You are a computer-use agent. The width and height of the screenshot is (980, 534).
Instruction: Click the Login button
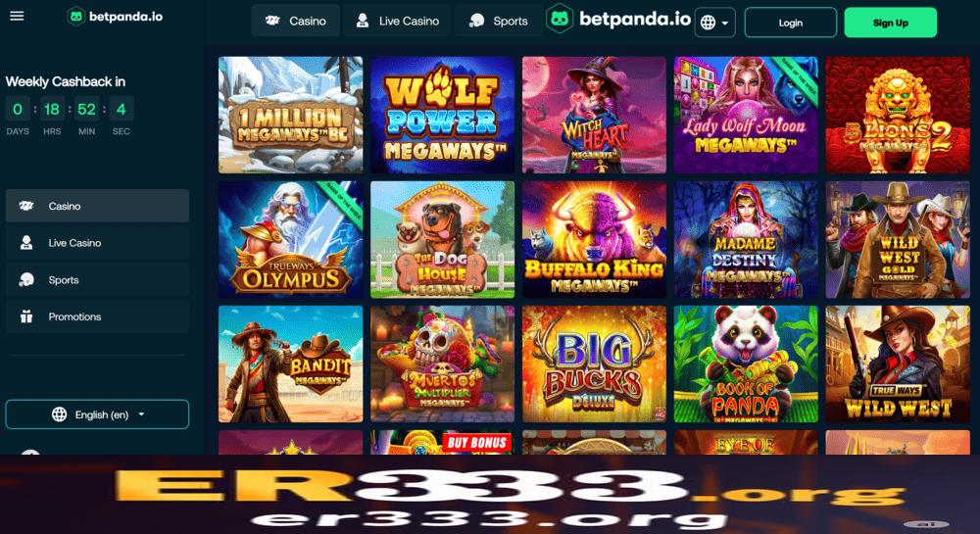791,23
